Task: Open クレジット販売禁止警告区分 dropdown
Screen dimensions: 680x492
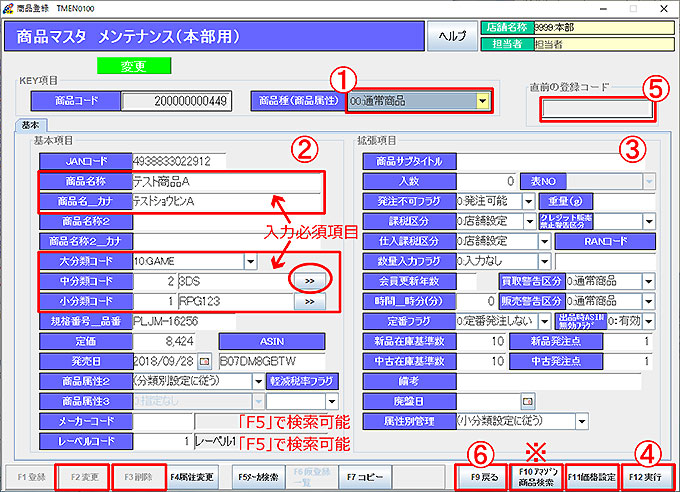Action: 649,221
